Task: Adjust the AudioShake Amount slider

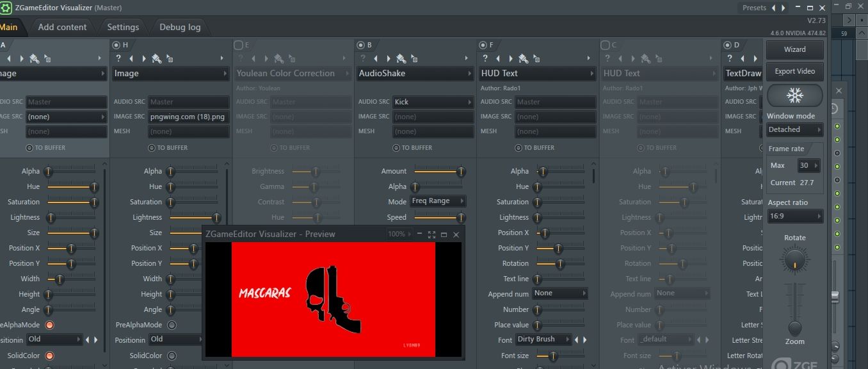Action: tap(437, 171)
